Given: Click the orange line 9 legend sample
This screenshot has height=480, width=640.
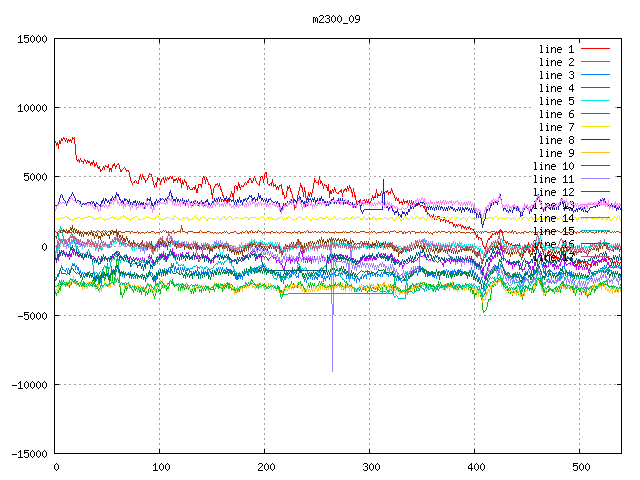Looking at the screenshot, I should click(595, 153).
